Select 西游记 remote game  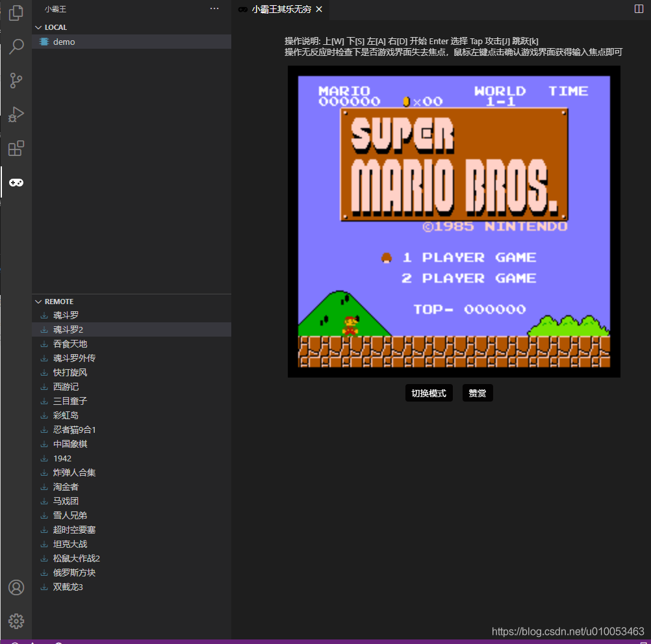[x=132, y=387]
